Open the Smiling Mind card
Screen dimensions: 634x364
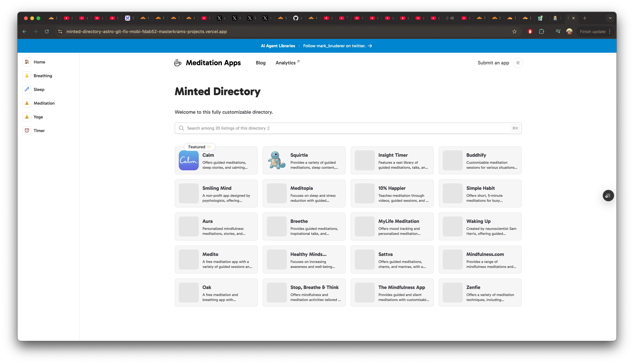click(x=216, y=193)
